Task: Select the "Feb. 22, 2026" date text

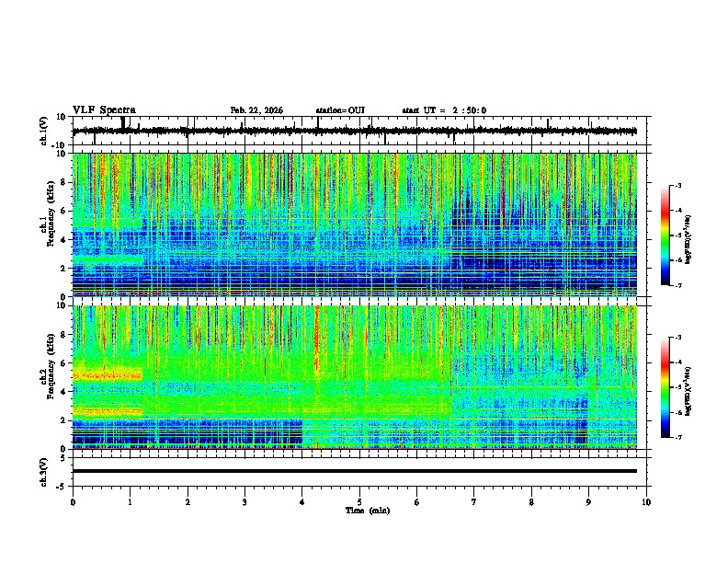Action: click(256, 110)
